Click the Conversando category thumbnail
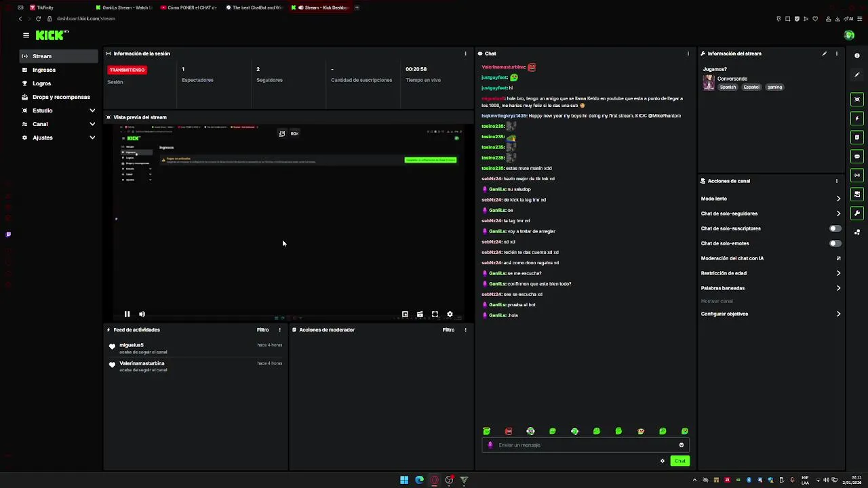The height and width of the screenshot is (488, 868). point(709,83)
